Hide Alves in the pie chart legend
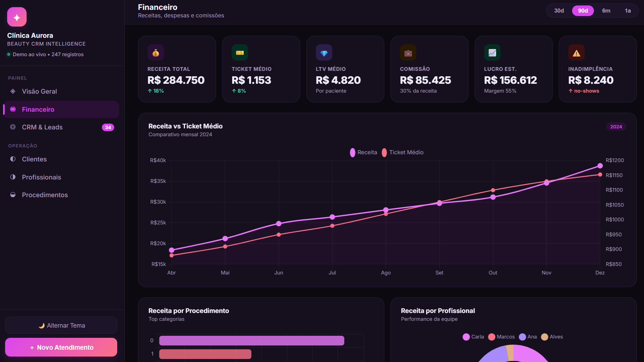Viewport: 644px width, 362px height. (x=552, y=337)
